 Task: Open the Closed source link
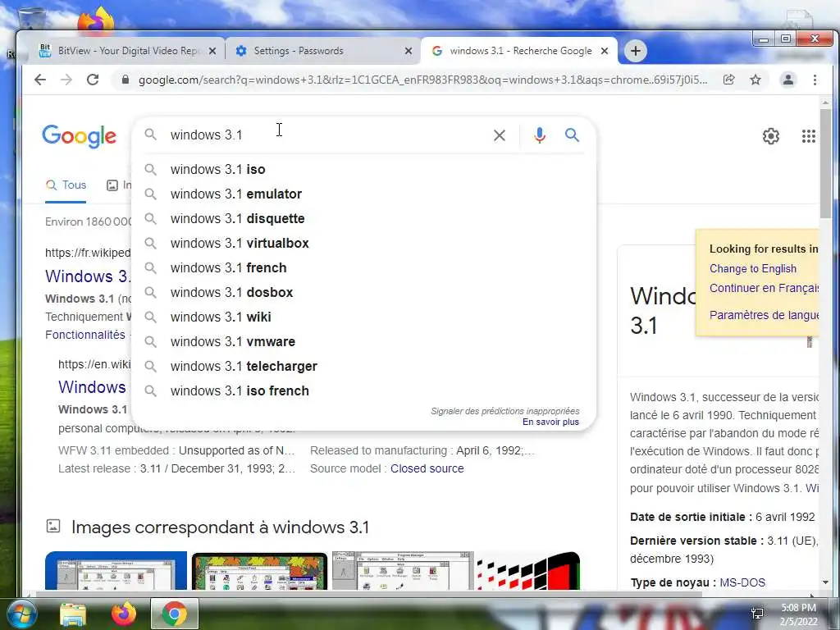427,468
